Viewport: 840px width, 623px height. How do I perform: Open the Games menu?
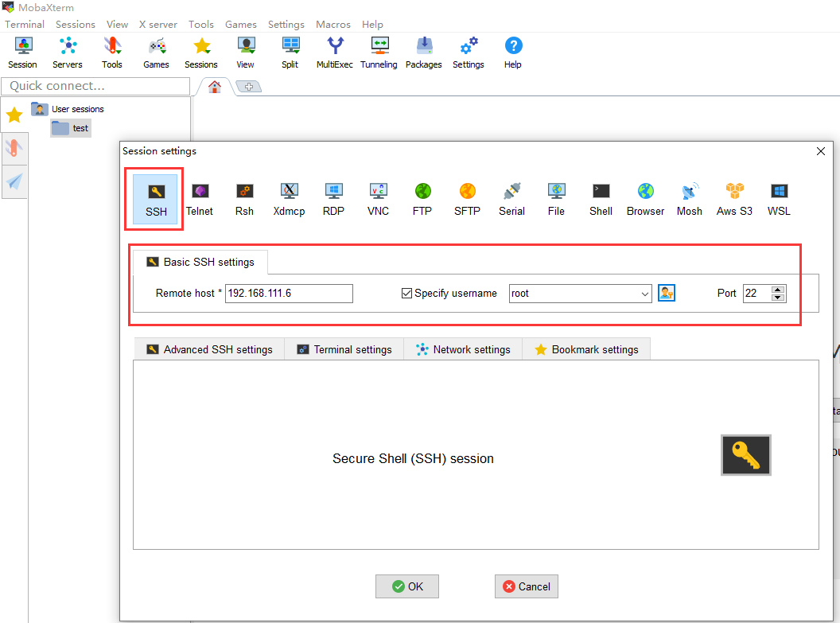[241, 24]
